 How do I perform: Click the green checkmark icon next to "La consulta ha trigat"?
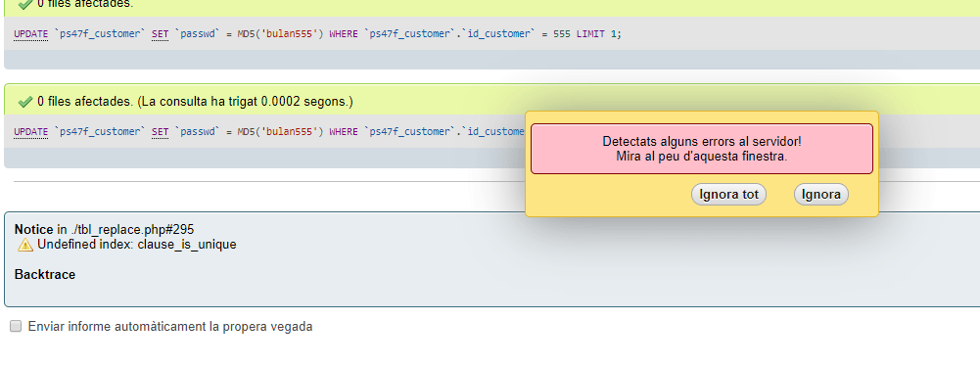coord(25,101)
